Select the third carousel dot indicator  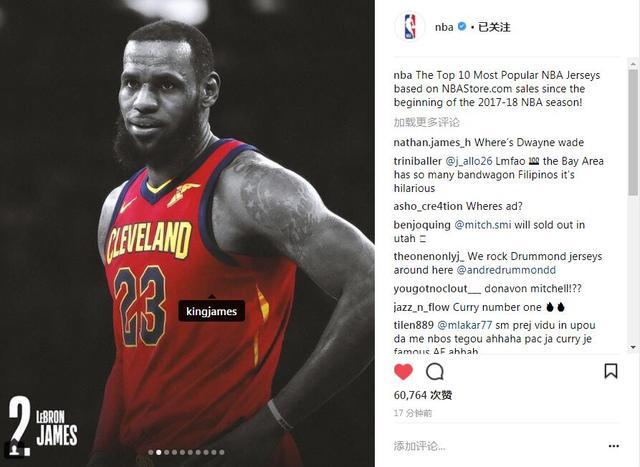click(167, 452)
